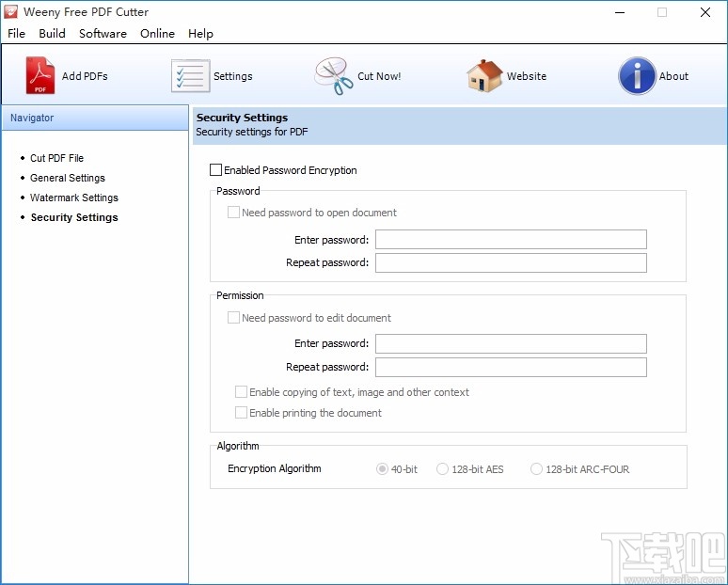This screenshot has width=728, height=585.
Task: Close the Weeny Free PDF Cutter window
Action: click(704, 12)
